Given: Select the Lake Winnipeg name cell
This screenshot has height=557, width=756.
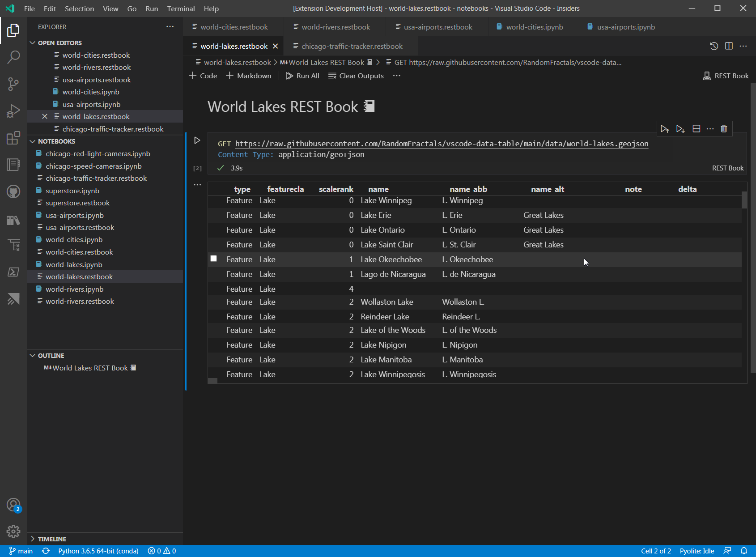Looking at the screenshot, I should pos(386,200).
